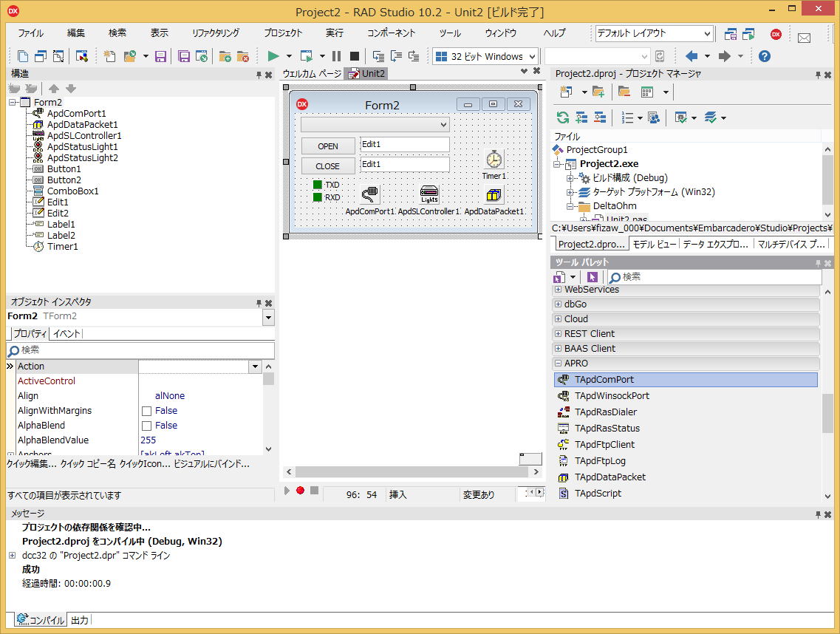Expand dcc32 command line message

pyautogui.click(x=13, y=555)
